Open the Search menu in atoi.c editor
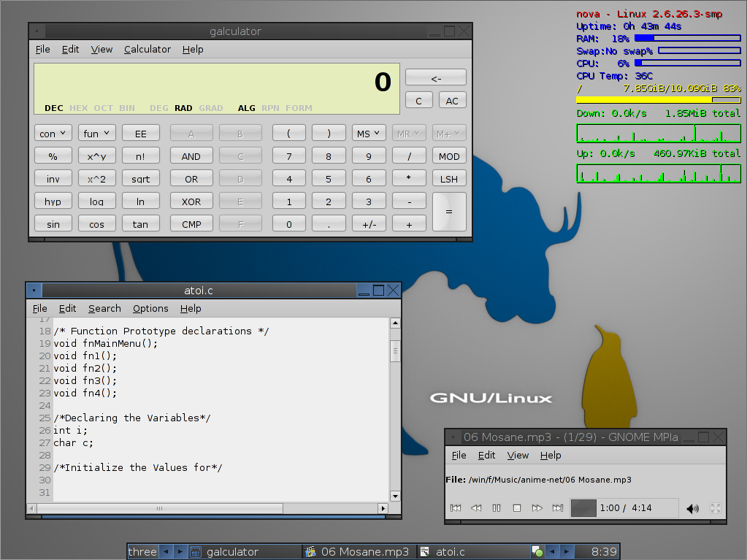 [104, 309]
